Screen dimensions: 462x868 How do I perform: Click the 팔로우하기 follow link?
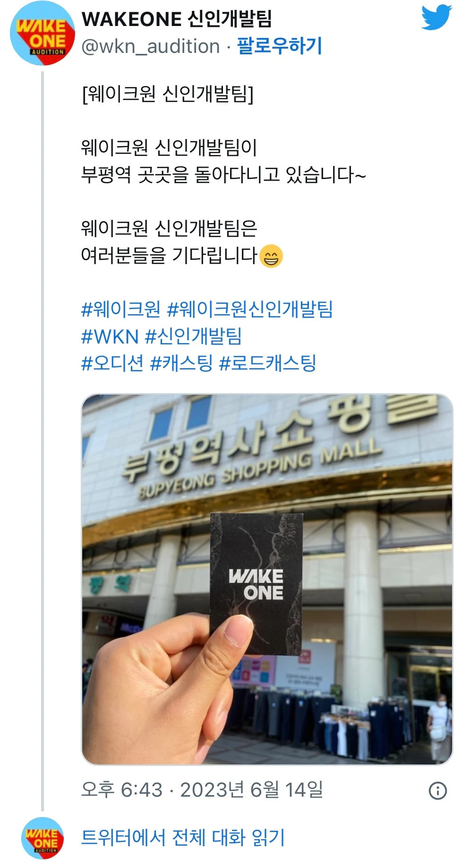279,46
